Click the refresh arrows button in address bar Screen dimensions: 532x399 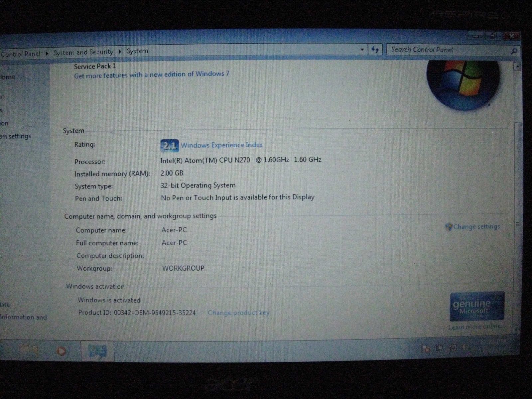[375, 50]
